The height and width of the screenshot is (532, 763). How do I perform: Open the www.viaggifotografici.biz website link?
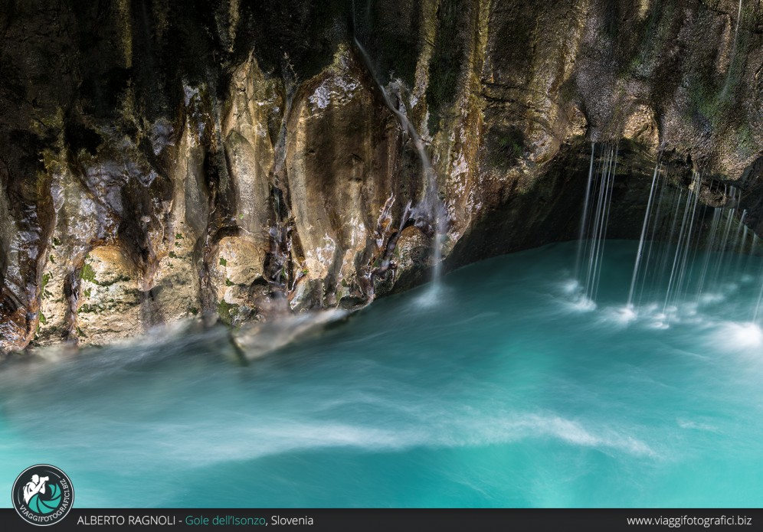(689, 521)
